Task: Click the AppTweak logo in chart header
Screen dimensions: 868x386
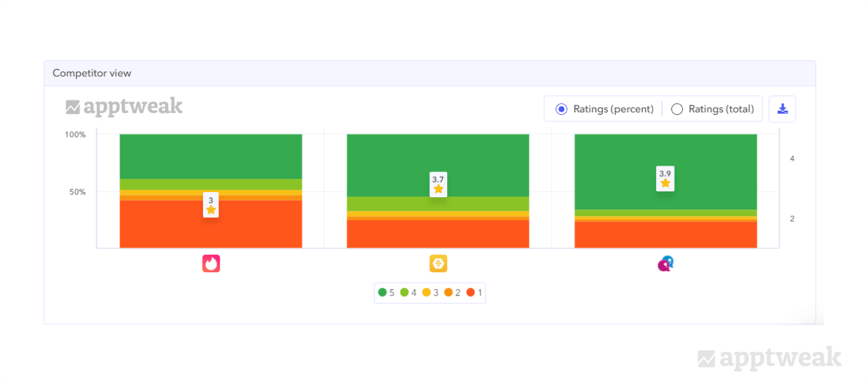Action: (x=125, y=107)
